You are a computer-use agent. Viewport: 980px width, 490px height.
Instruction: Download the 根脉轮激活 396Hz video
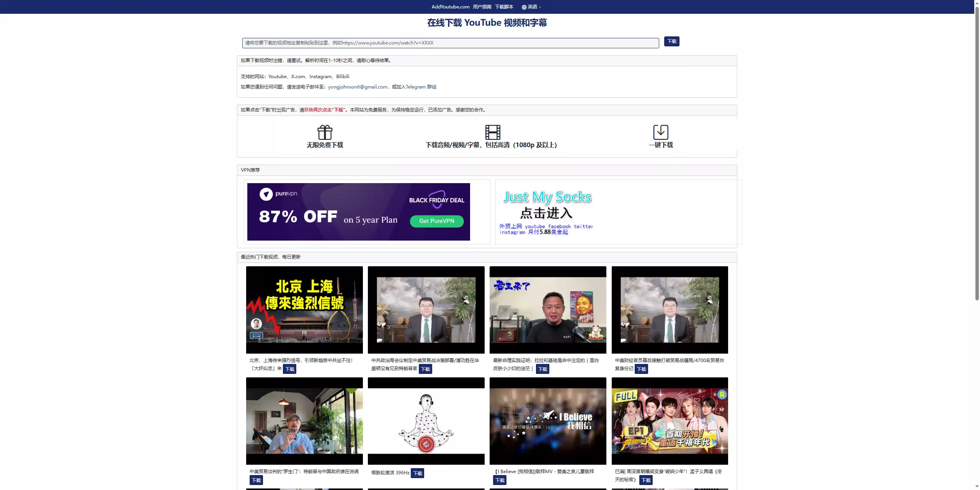click(418, 473)
